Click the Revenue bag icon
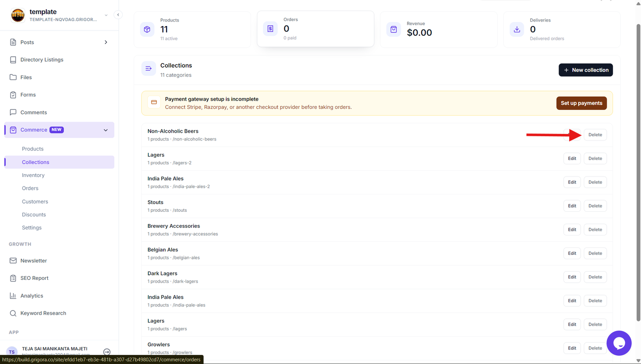Image resolution: width=641 pixels, height=364 pixels. point(393,29)
